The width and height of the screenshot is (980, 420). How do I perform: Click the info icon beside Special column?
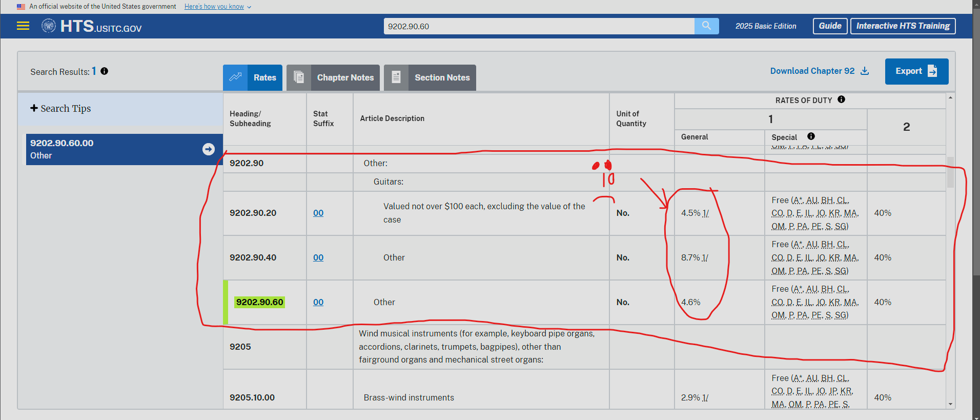coord(811,136)
